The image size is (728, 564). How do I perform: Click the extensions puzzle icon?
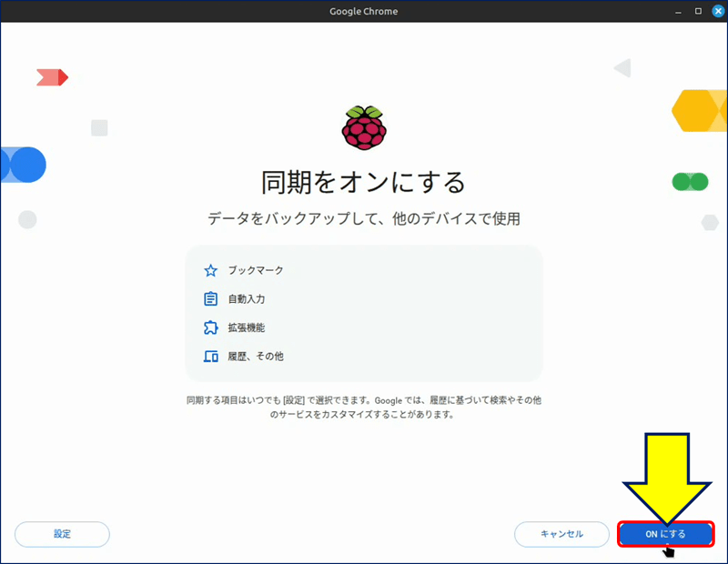pyautogui.click(x=211, y=327)
